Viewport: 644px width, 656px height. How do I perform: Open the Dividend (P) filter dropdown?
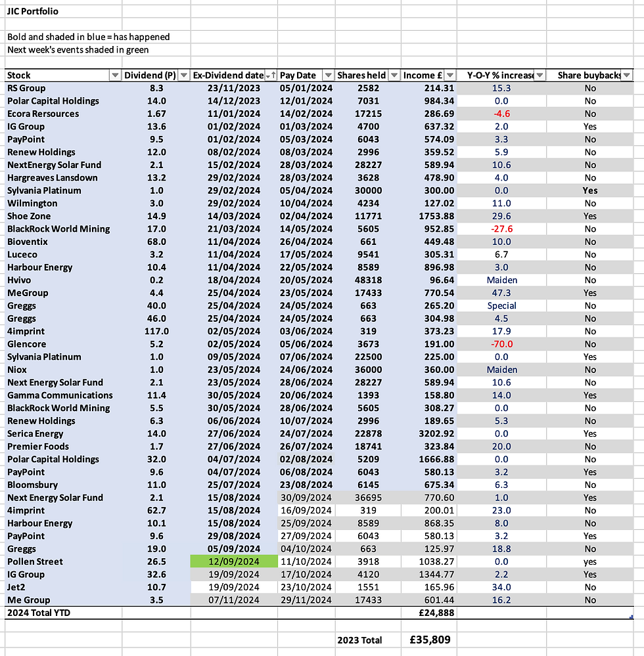point(183,76)
